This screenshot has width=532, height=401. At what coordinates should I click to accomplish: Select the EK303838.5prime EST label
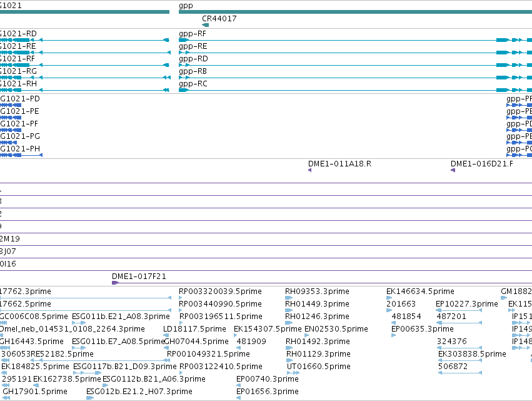(472, 355)
